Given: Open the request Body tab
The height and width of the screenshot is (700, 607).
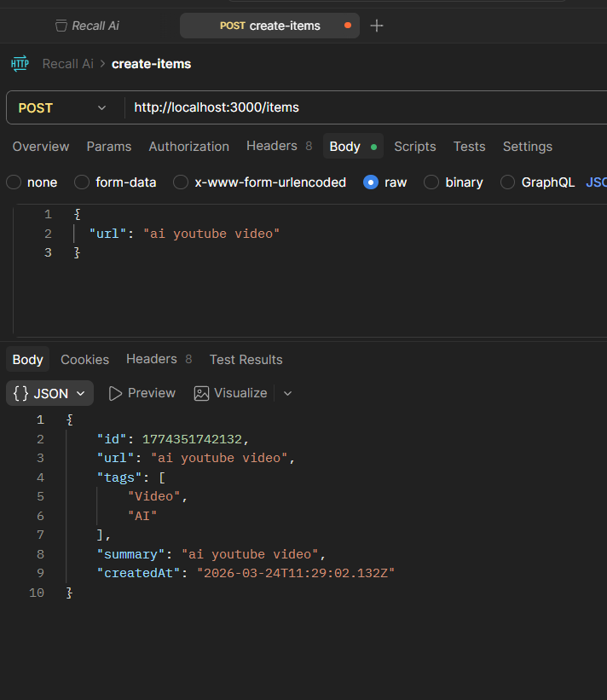Looking at the screenshot, I should [x=353, y=146].
